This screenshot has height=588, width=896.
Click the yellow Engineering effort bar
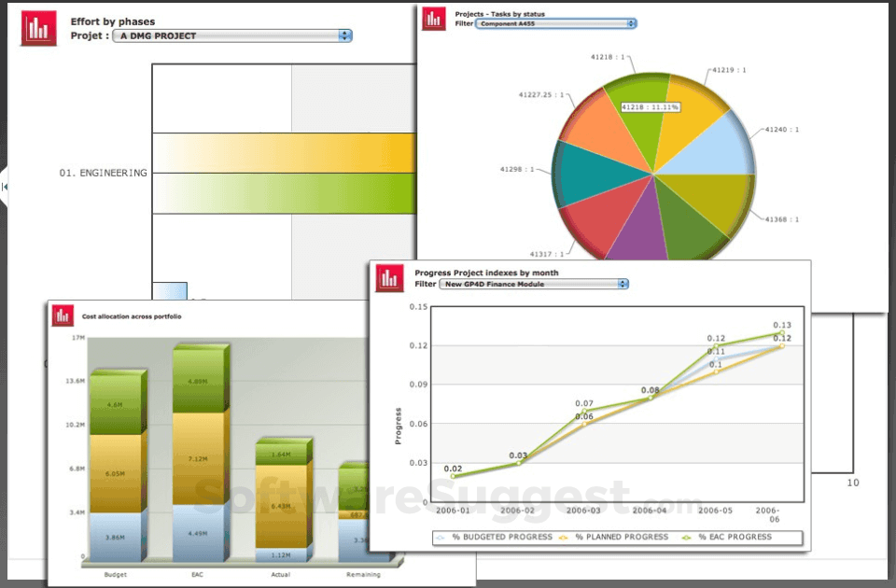click(285, 152)
